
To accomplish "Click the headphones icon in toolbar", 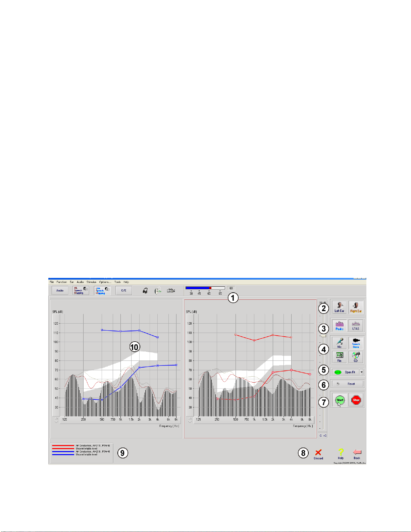I will point(145,291).
